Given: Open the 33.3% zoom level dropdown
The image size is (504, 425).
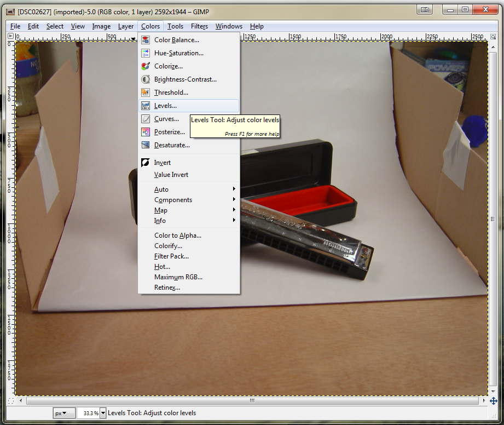Looking at the screenshot, I should [91, 412].
